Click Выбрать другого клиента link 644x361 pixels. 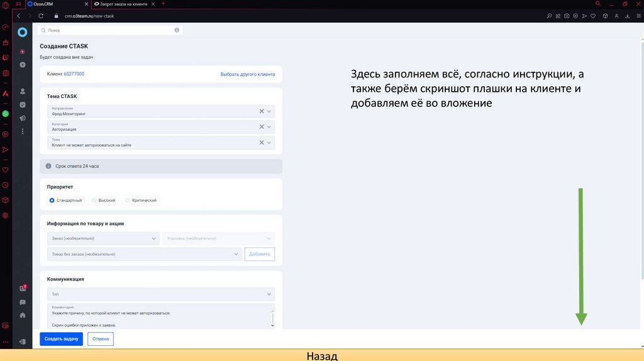248,74
